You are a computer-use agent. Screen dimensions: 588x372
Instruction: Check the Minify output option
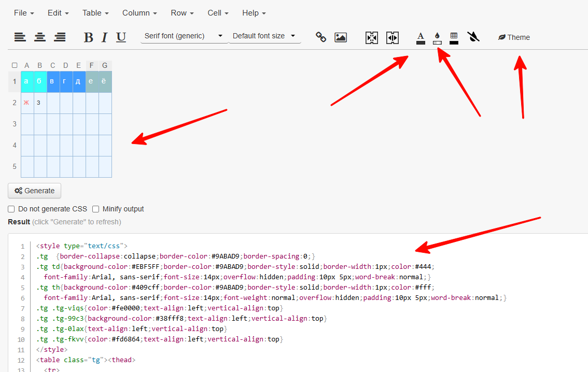pos(95,209)
